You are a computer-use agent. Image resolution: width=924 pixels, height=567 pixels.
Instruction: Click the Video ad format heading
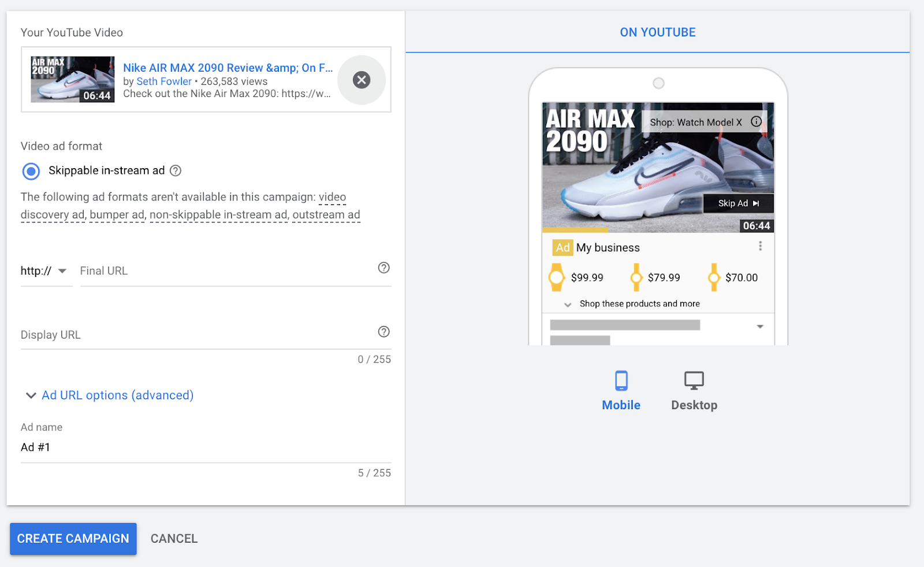click(61, 146)
